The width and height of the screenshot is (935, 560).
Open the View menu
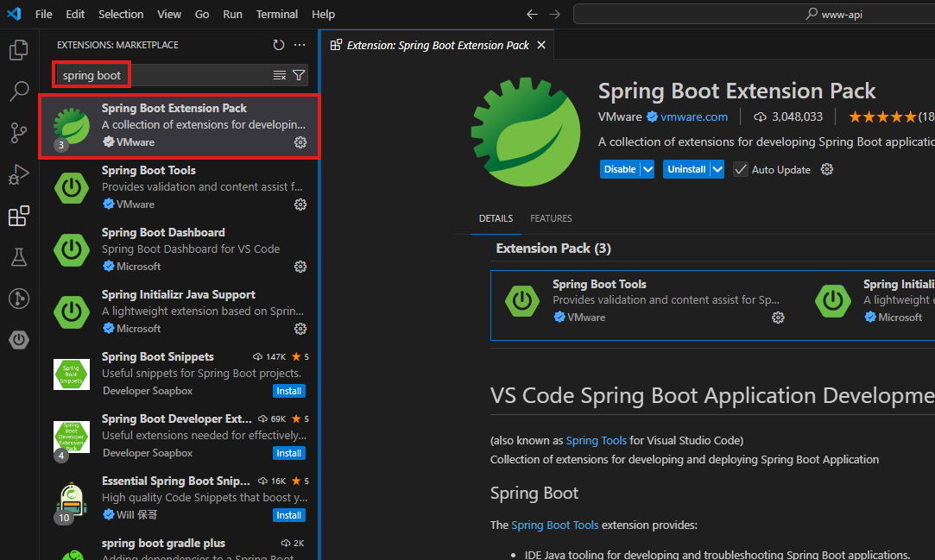169,15
